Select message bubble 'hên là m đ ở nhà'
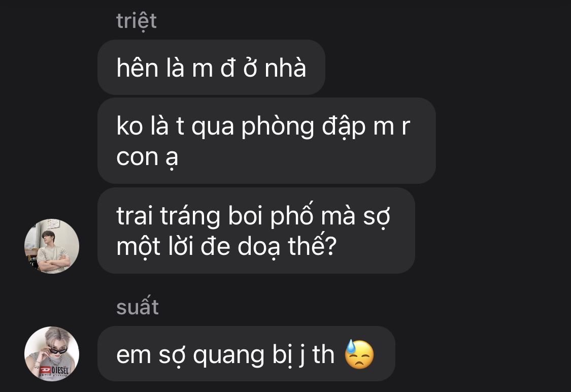The width and height of the screenshot is (571, 392). pyautogui.click(x=211, y=68)
